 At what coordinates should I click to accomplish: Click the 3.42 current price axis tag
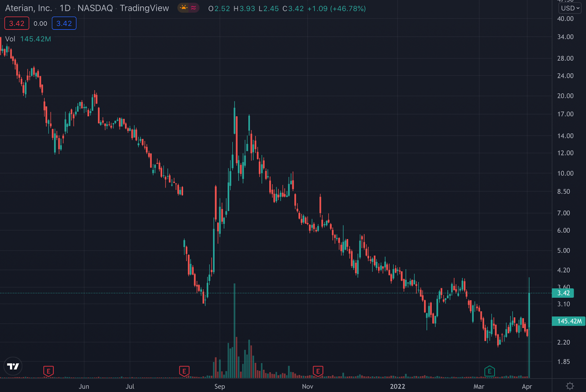[563, 293]
